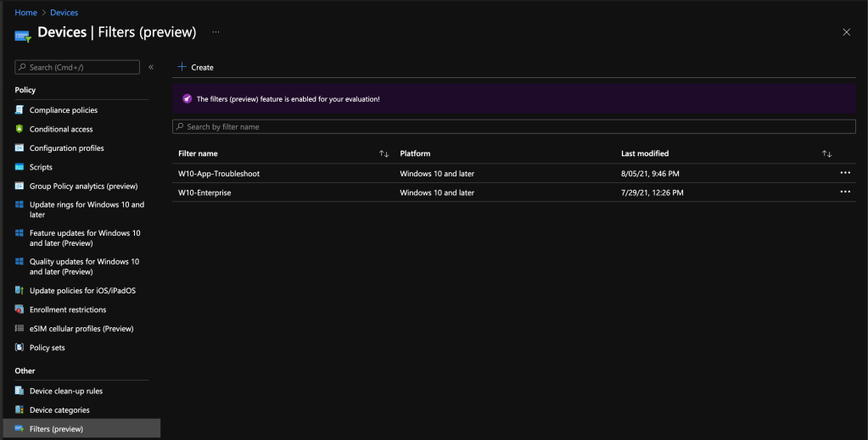The height and width of the screenshot is (440, 868).
Task: Create a new filter
Action: tap(195, 67)
